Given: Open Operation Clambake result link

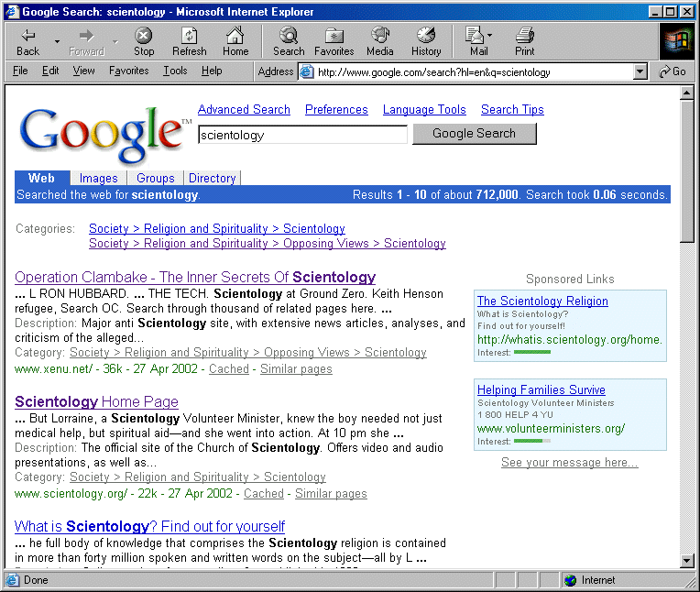Looking at the screenshot, I should [195, 277].
